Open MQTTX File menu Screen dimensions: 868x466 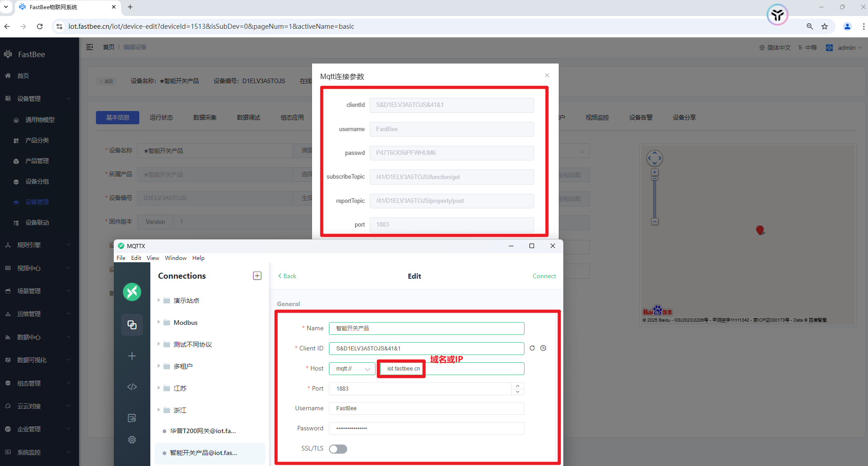pos(121,258)
